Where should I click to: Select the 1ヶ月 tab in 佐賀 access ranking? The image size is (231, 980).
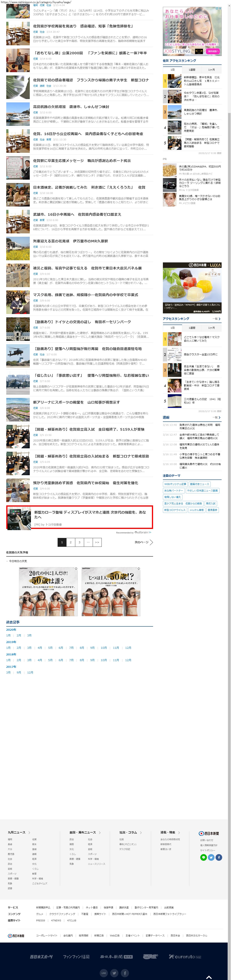(211, 70)
